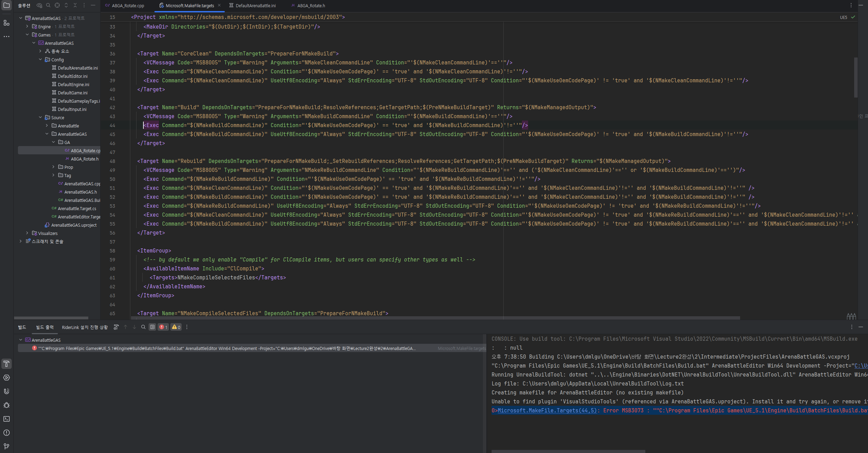The image size is (868, 453).
Task: Expand the Prop folder
Action: coord(53,167)
